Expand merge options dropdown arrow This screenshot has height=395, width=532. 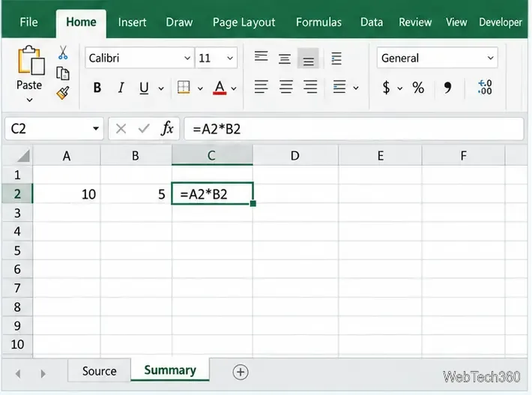click(x=356, y=88)
